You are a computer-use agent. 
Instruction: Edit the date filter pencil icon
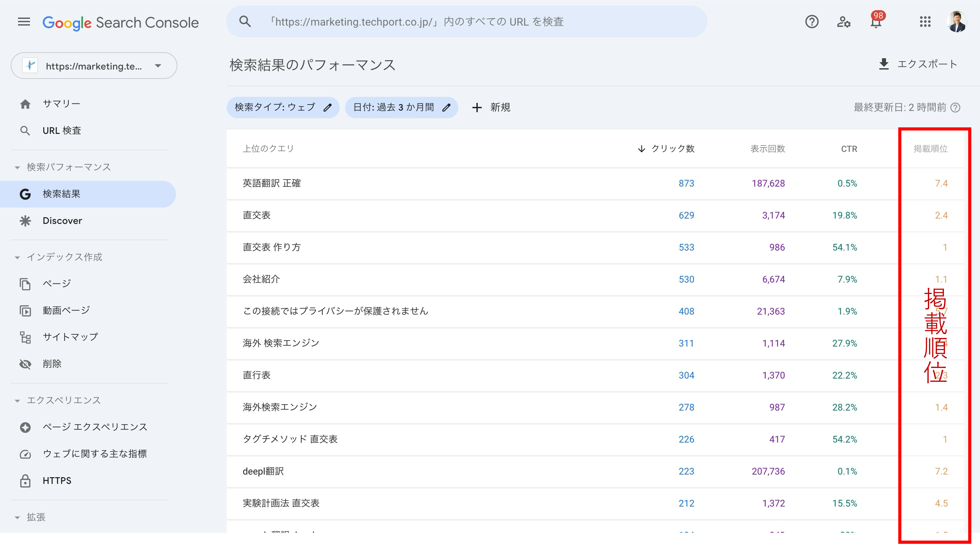pos(446,108)
